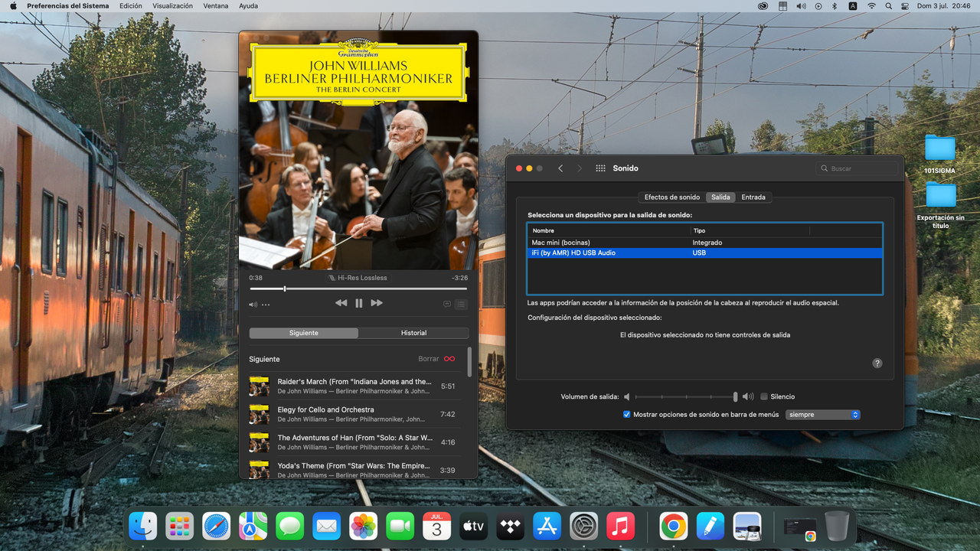Open Finder from the Dock
The width and height of the screenshot is (980, 551).
pos(142,526)
